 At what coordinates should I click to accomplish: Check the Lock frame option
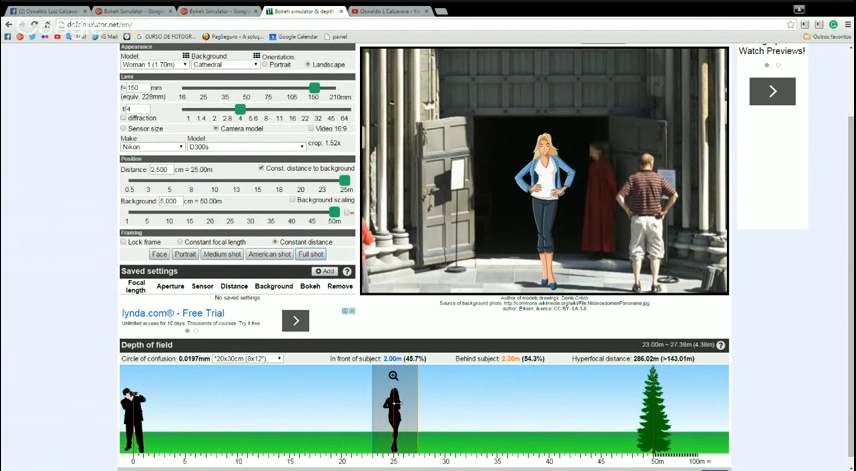(123, 242)
